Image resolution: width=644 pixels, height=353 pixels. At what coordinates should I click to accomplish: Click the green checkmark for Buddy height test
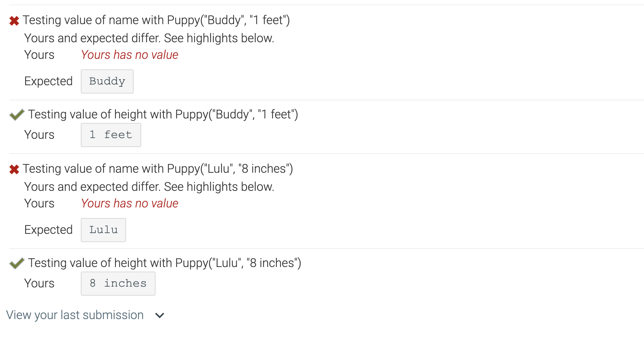point(17,114)
